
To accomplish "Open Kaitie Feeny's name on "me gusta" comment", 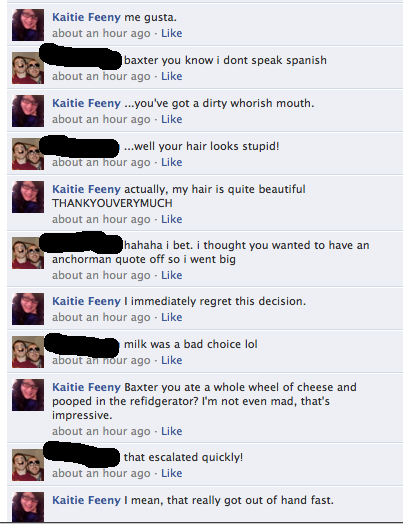I will [86, 17].
